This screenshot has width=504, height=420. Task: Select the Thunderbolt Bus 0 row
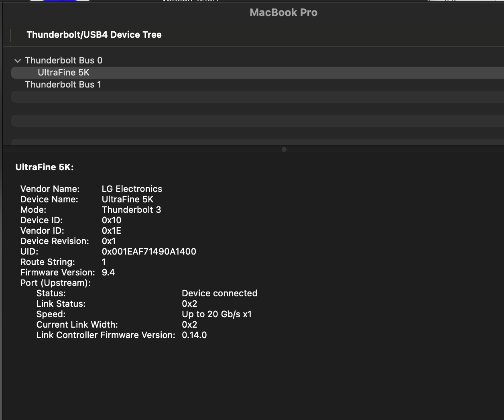tap(258, 60)
